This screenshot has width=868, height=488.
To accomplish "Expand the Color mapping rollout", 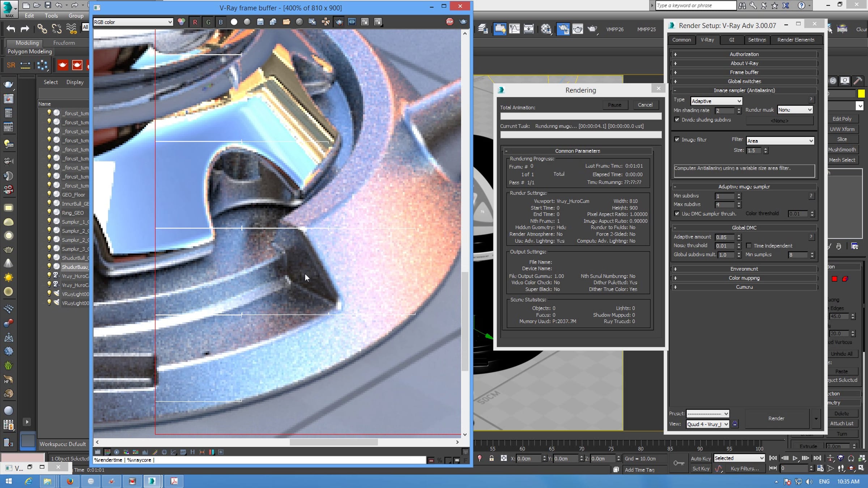I will (x=744, y=278).
